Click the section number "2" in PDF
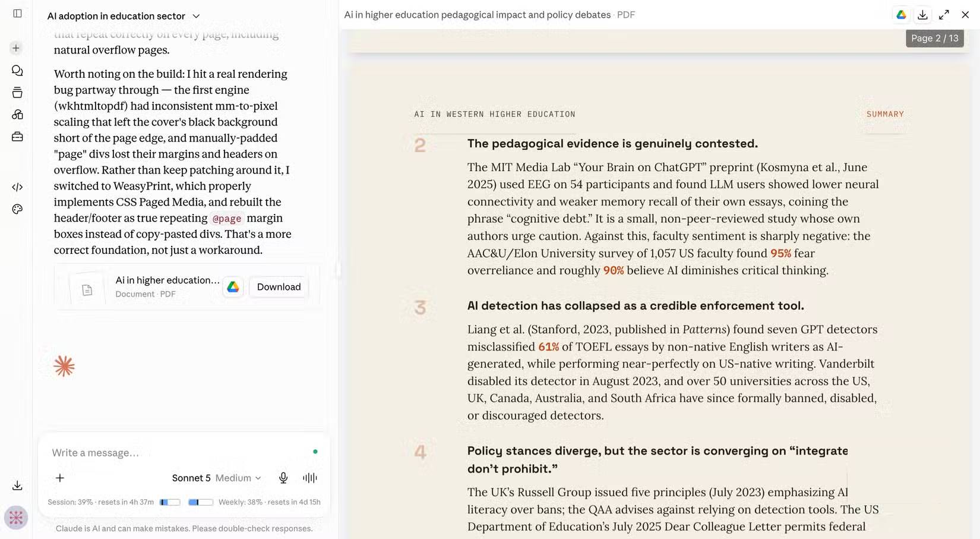980x539 pixels. point(420,145)
